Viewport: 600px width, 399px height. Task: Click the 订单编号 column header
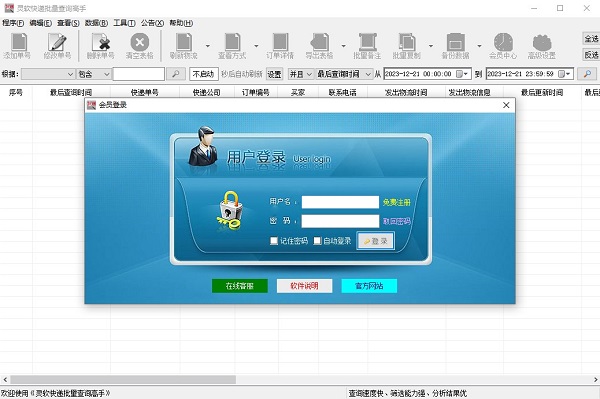coord(256,92)
